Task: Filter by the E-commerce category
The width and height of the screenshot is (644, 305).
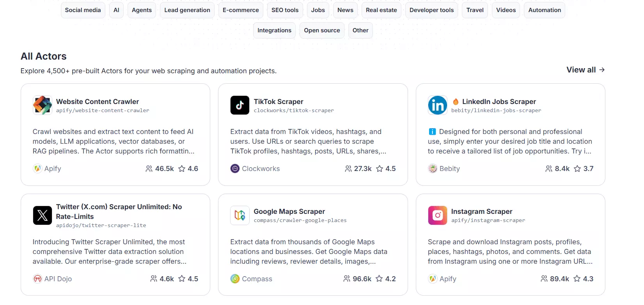Action: coord(241,10)
